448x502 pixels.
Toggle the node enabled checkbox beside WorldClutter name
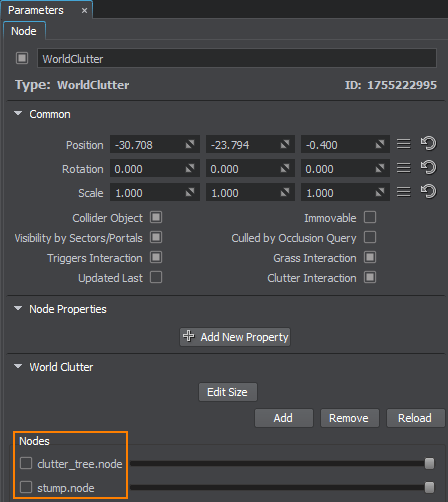[x=22, y=58]
